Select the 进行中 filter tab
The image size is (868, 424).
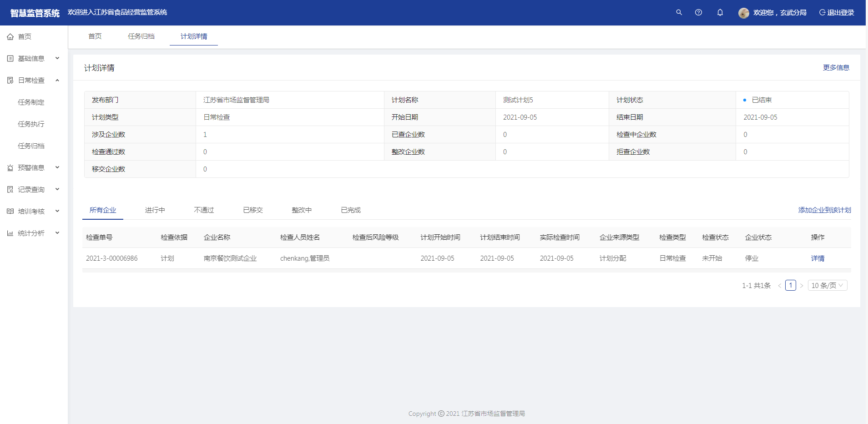(155, 210)
